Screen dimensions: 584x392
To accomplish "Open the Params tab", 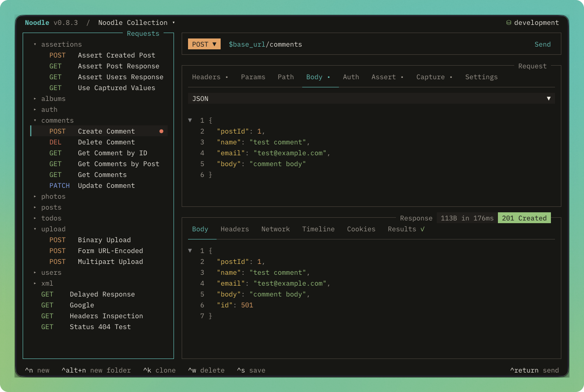I will click(253, 77).
